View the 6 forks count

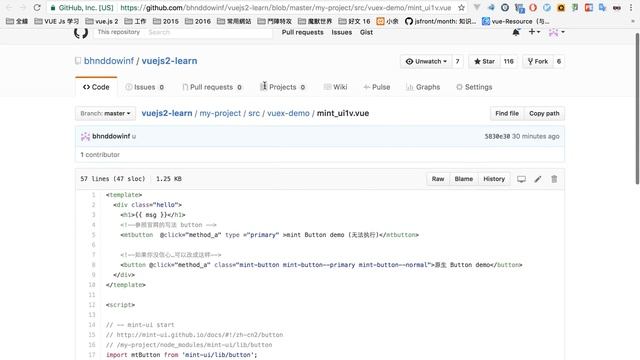pos(559,61)
